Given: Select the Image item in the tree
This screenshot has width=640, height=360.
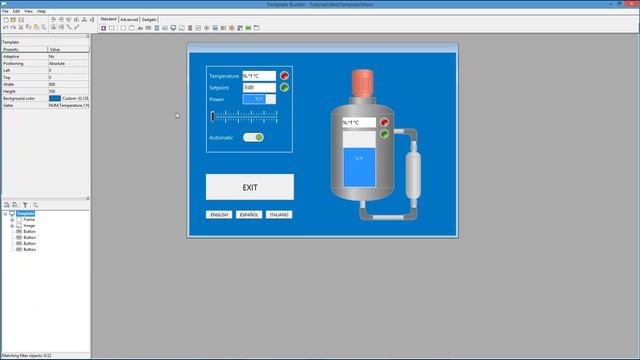Looking at the screenshot, I should point(29,226).
